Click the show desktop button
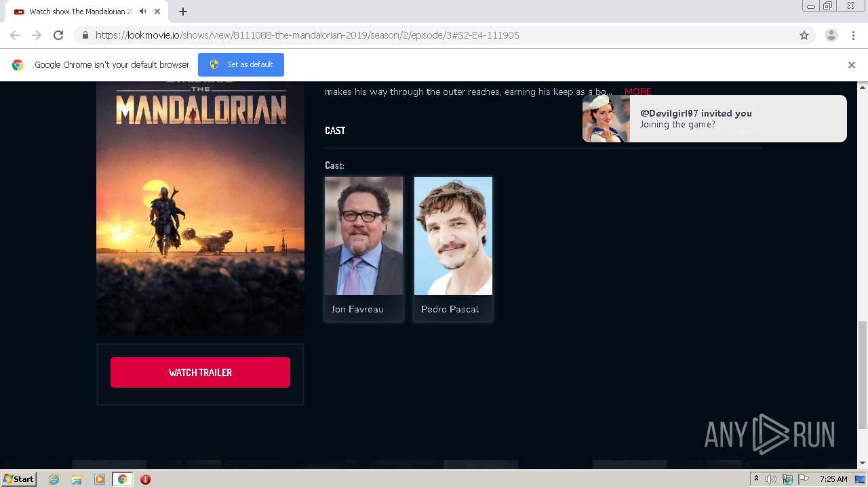Screen dimensions: 868x488 tap(860, 479)
